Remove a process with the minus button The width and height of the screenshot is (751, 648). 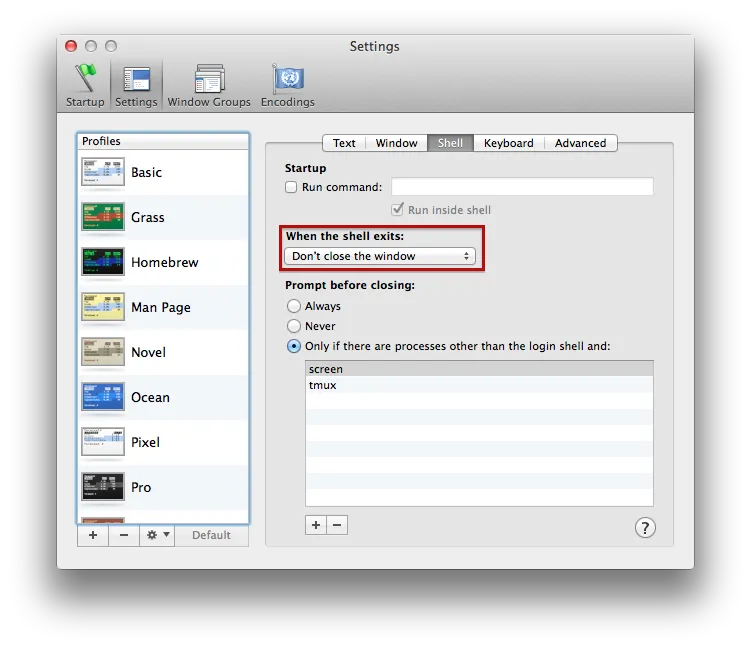coord(337,525)
